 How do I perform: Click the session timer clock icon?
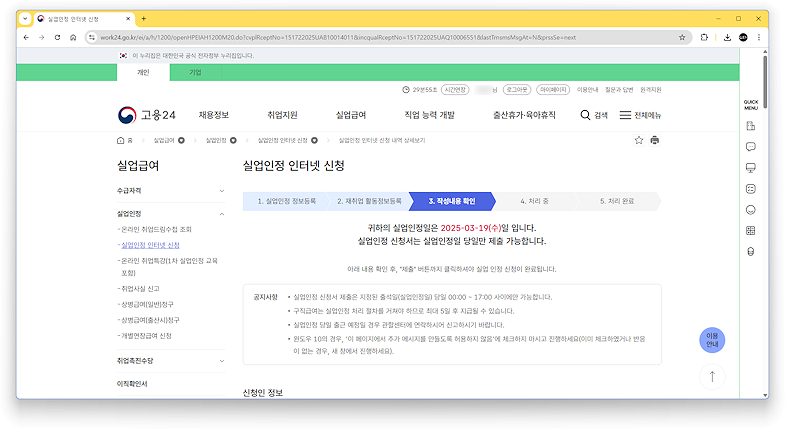(406, 90)
